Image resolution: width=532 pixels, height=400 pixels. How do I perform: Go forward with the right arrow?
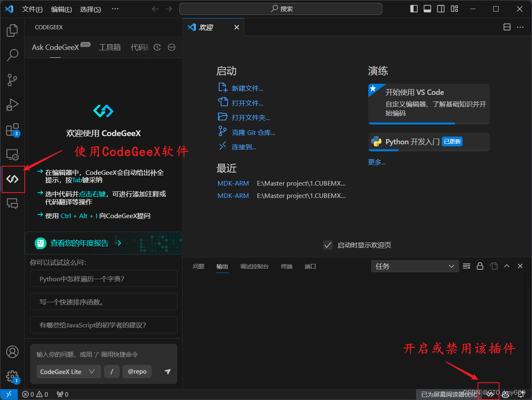coord(169,9)
